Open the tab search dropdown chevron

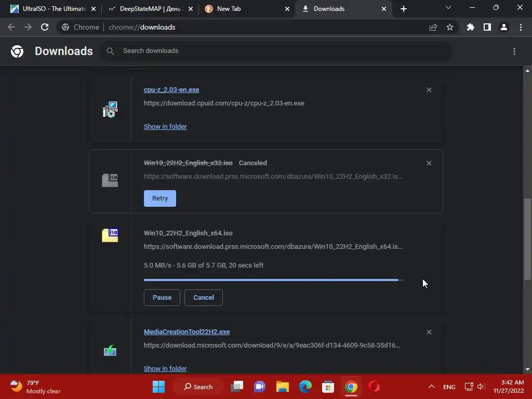(448, 8)
